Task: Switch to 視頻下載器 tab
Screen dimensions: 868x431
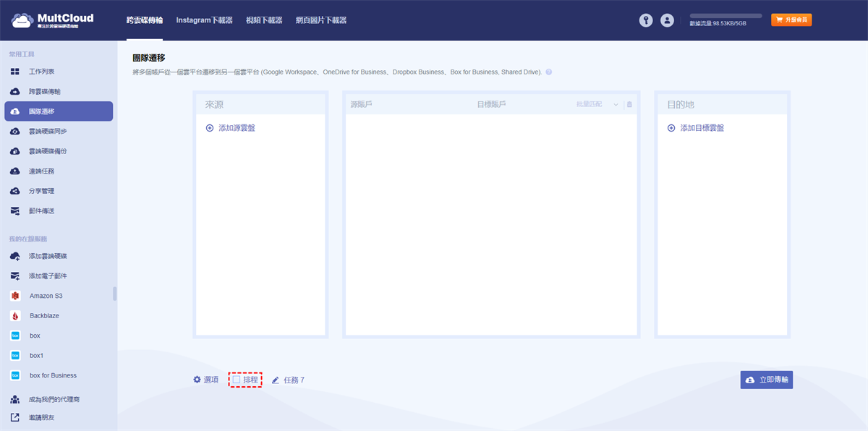Action: (x=264, y=20)
